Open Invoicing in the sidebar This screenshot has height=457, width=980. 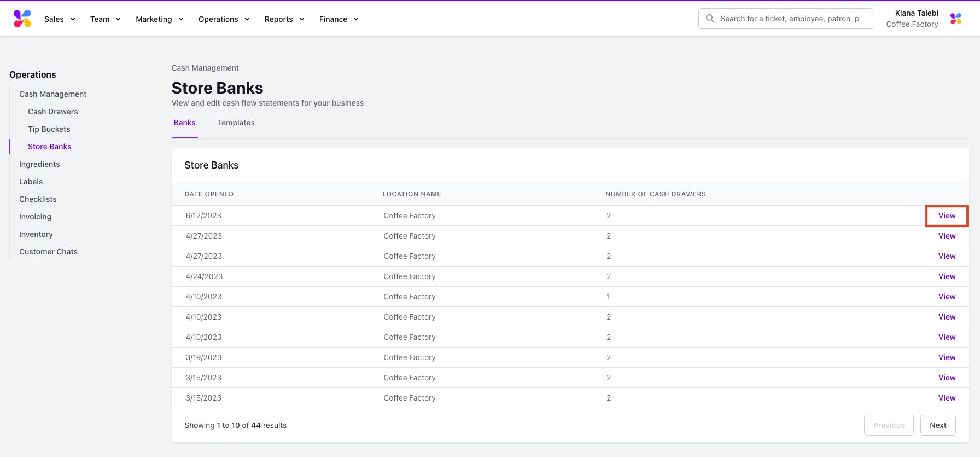(x=35, y=217)
